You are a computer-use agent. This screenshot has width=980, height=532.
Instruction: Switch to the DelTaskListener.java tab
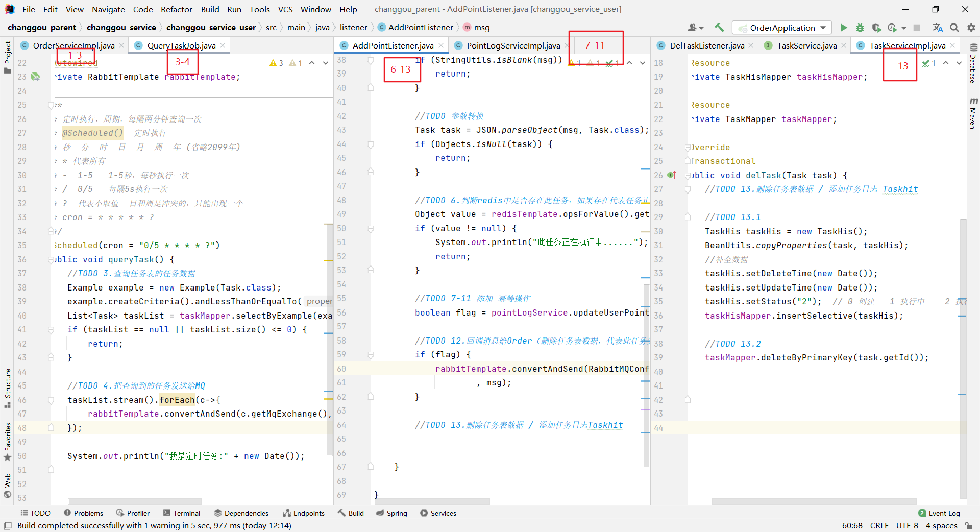[x=707, y=45]
